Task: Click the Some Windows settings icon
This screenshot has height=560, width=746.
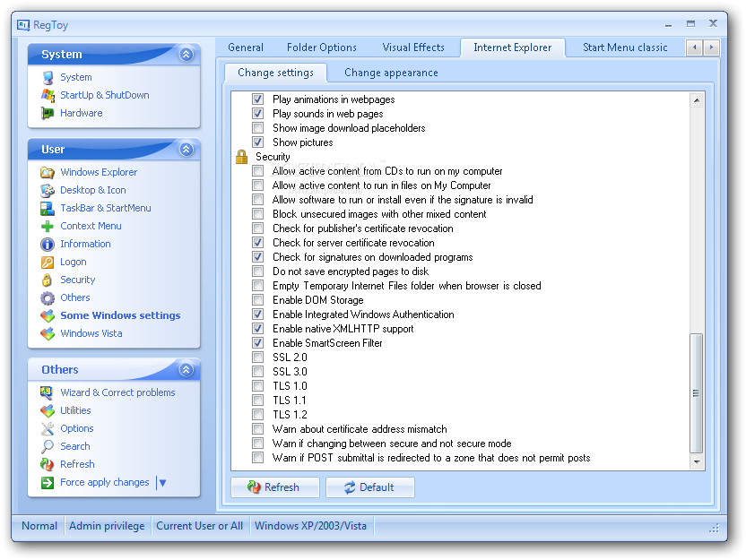Action: point(48,315)
